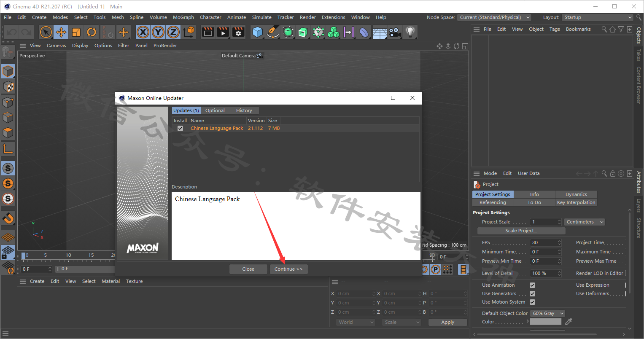
Task: Open the Simulate menu
Action: [262, 17]
